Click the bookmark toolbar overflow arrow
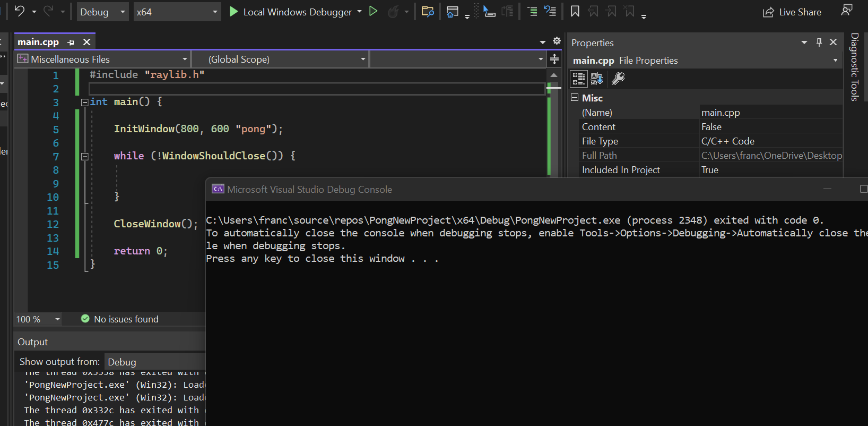This screenshot has height=426, width=868. [x=644, y=16]
